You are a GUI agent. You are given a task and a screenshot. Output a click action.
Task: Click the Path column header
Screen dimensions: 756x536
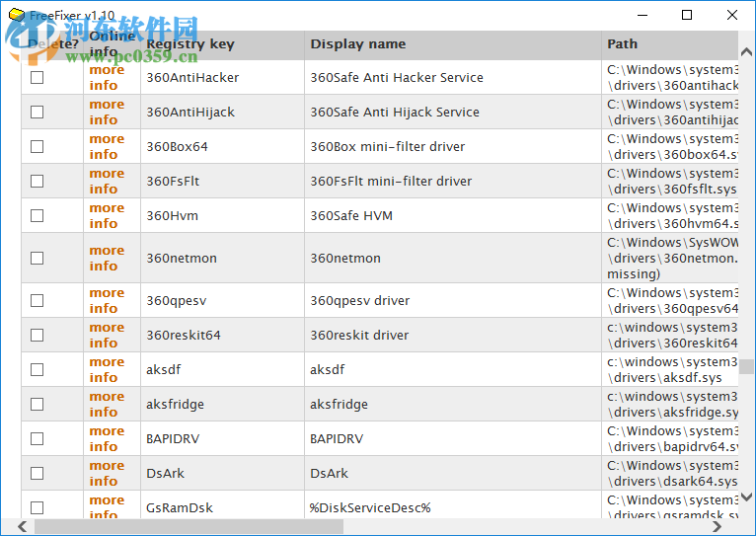[670, 44]
